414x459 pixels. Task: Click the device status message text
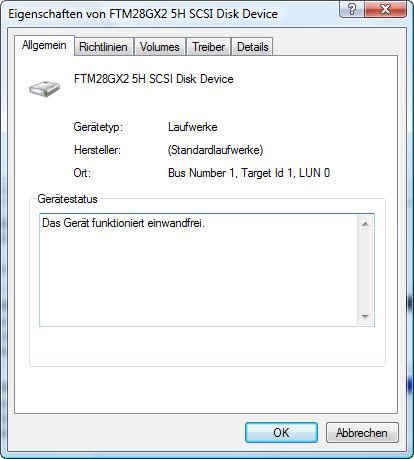coord(123,223)
